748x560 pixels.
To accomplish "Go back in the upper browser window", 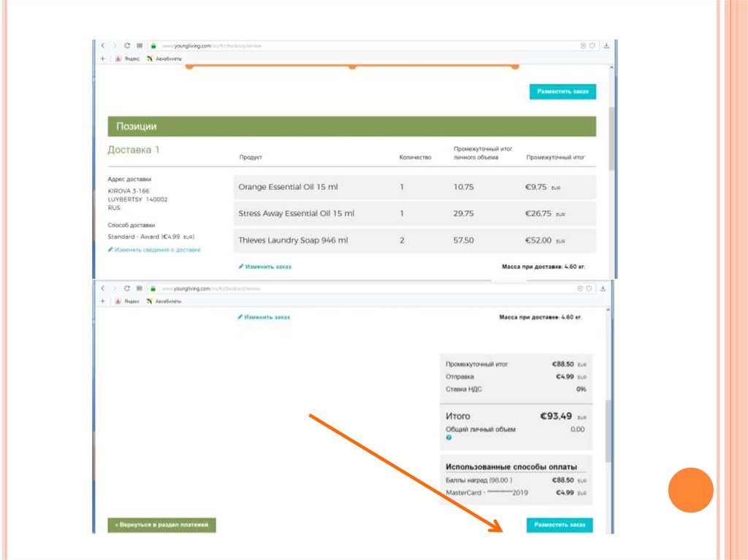I will pyautogui.click(x=102, y=46).
